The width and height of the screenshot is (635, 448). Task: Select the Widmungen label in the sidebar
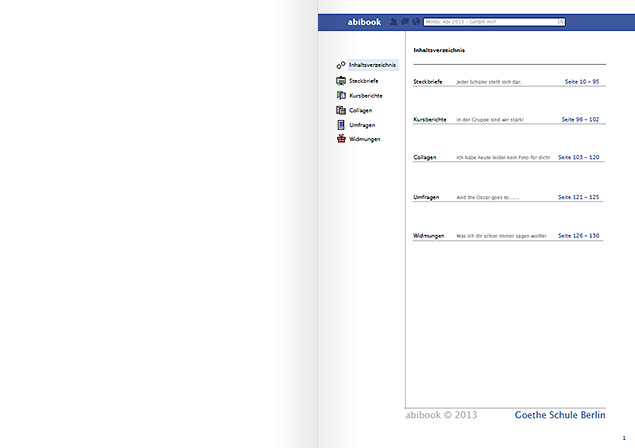tap(364, 139)
